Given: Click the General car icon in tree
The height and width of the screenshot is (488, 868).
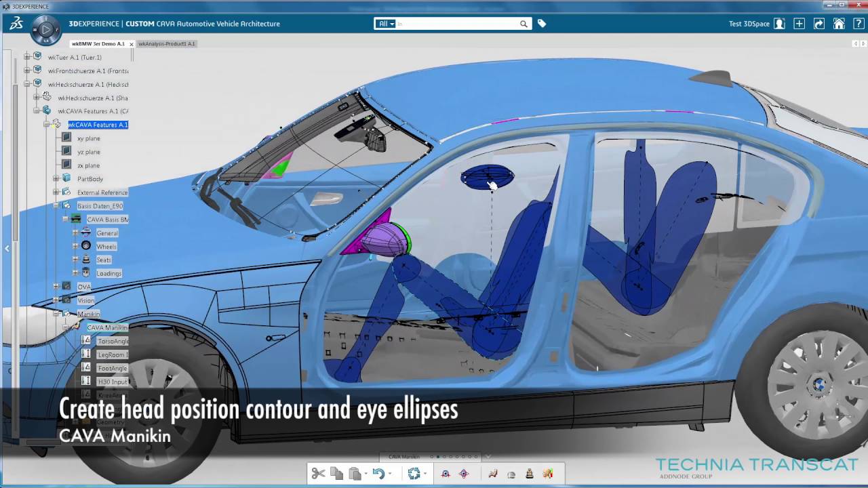Looking at the screenshot, I should pyautogui.click(x=86, y=232).
